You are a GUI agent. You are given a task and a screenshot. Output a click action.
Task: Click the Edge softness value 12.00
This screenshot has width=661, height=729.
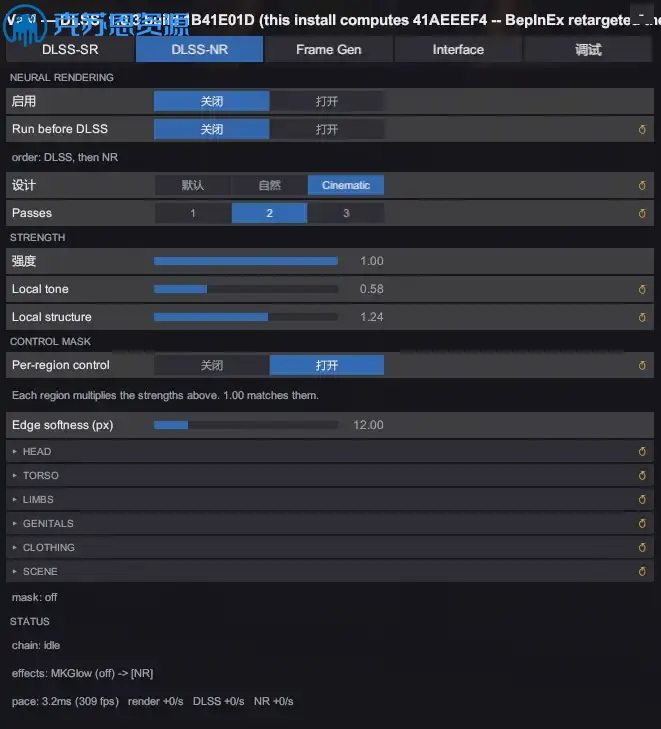point(368,425)
